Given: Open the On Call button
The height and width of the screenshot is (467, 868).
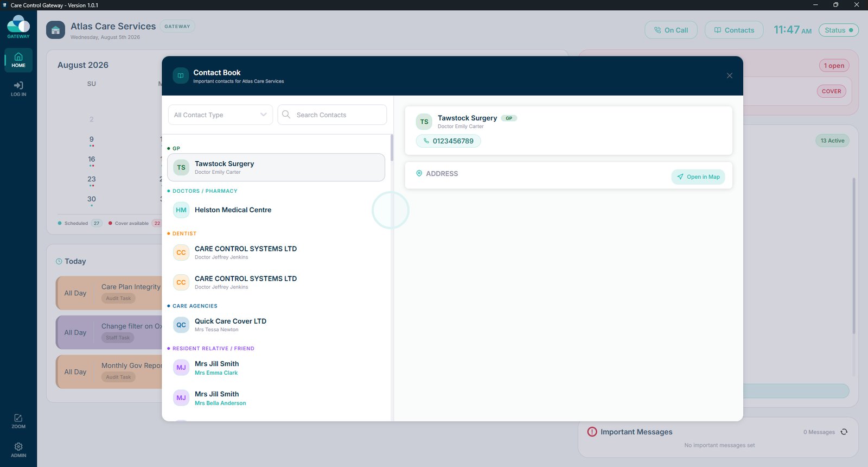Looking at the screenshot, I should click(x=671, y=30).
